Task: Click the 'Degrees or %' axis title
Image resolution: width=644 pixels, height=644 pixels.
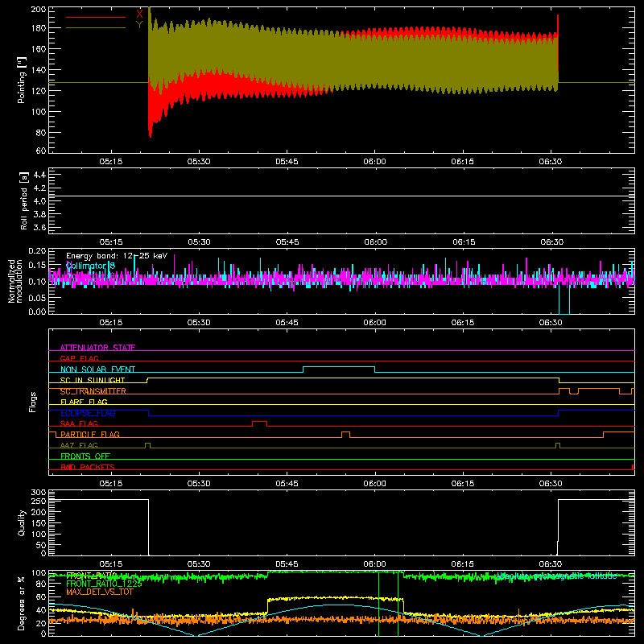Action: coord(22,604)
